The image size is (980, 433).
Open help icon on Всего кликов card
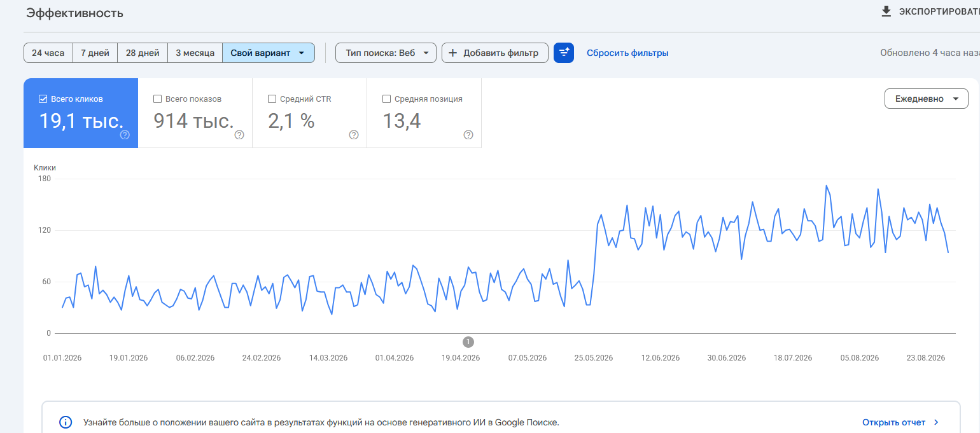tap(125, 135)
